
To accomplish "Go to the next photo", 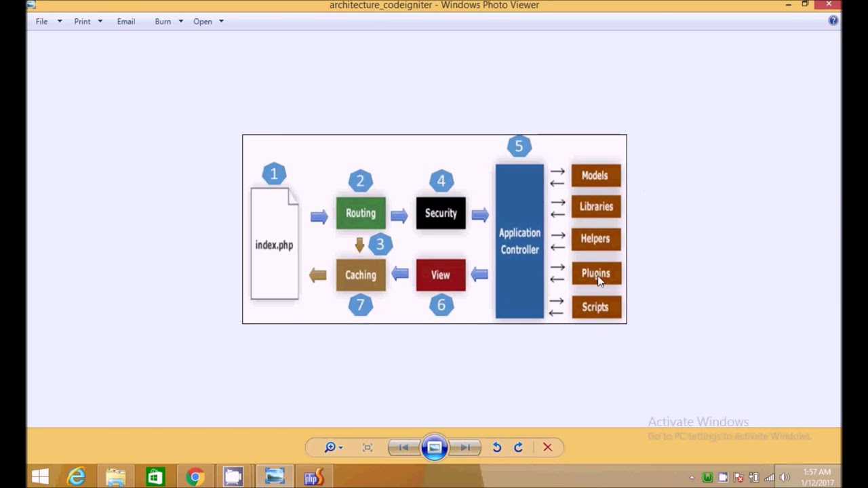I will tap(465, 447).
